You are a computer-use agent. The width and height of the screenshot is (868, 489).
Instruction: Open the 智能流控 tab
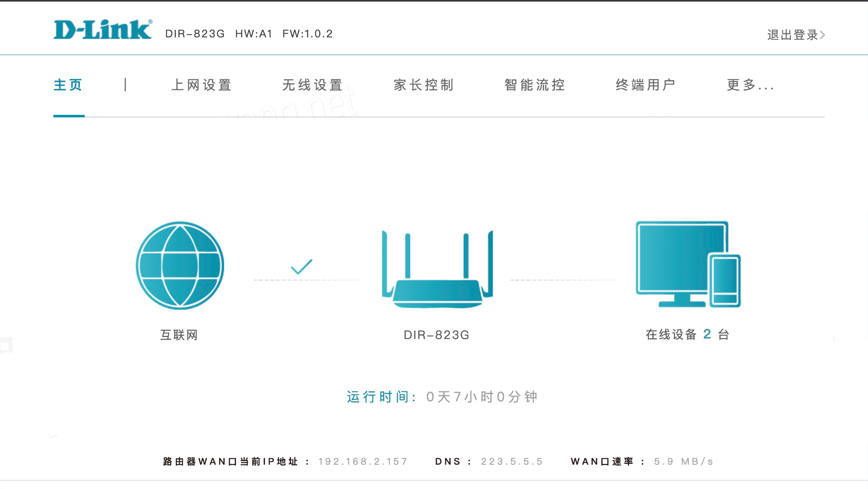click(x=535, y=85)
